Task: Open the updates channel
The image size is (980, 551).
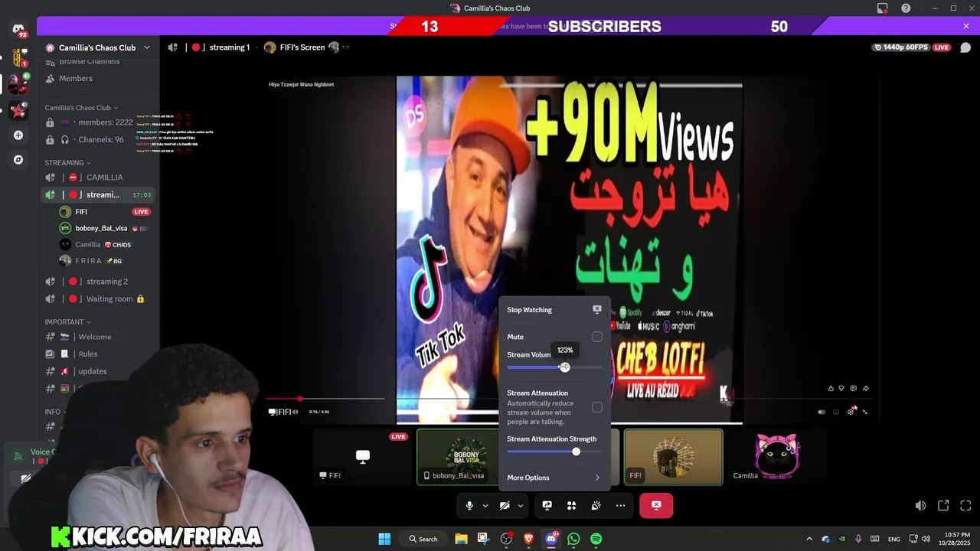Action: point(100,371)
